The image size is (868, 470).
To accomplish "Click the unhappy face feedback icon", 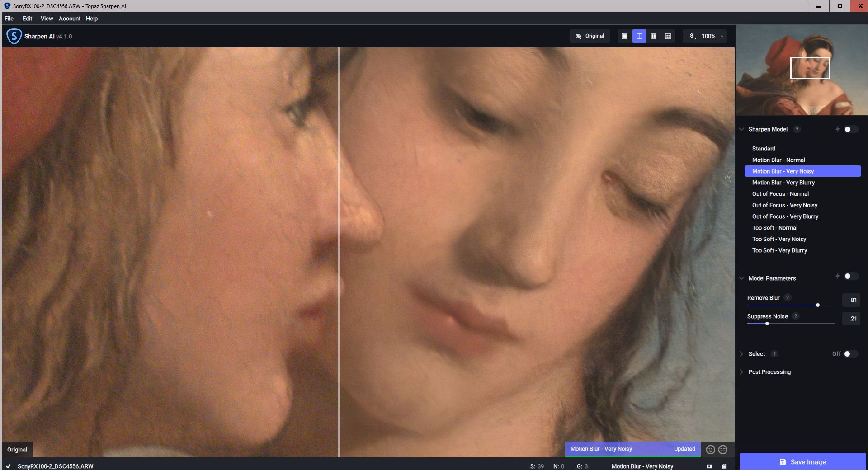I will (x=723, y=449).
